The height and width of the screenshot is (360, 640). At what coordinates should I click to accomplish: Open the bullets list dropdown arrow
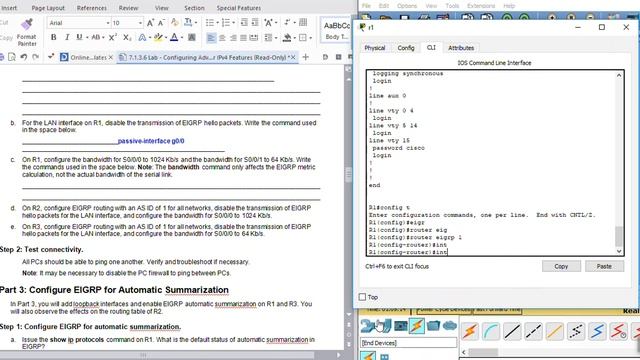click(217, 23)
